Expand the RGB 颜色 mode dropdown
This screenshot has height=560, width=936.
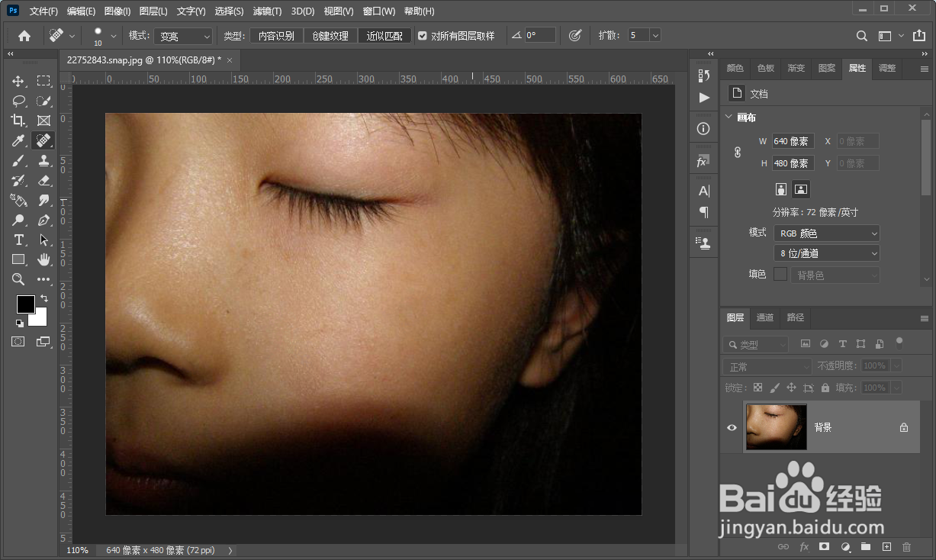[826, 233]
